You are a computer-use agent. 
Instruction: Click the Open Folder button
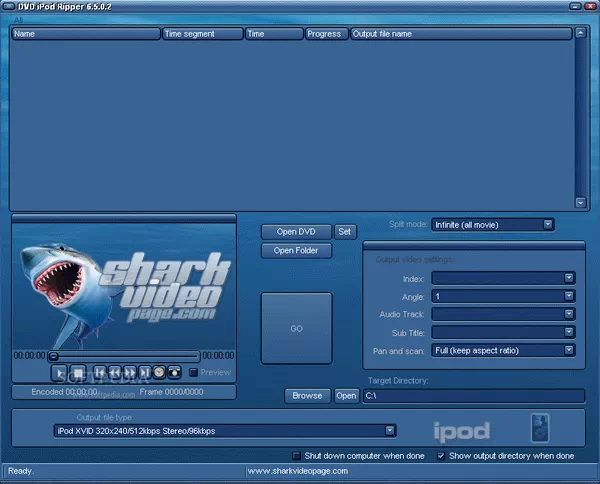click(296, 251)
